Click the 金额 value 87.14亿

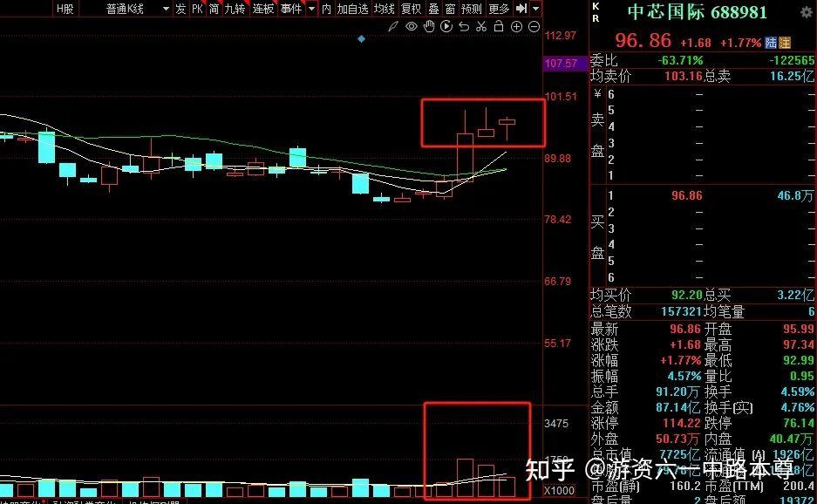[x=677, y=407]
